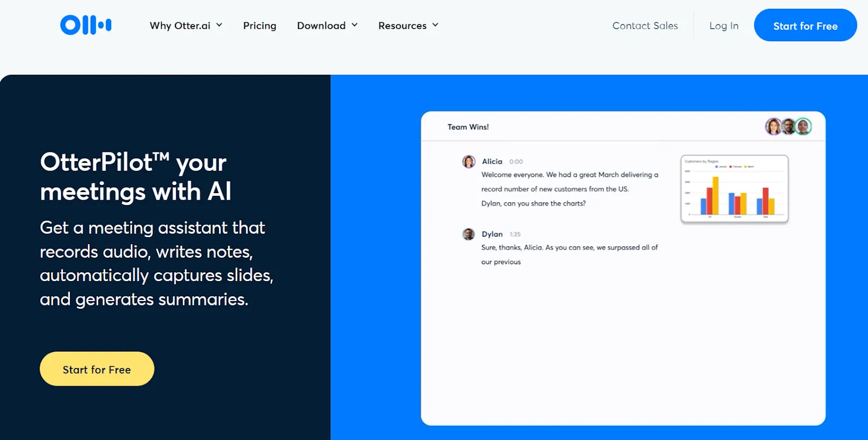Click the Log In link
868x440 pixels.
point(724,25)
